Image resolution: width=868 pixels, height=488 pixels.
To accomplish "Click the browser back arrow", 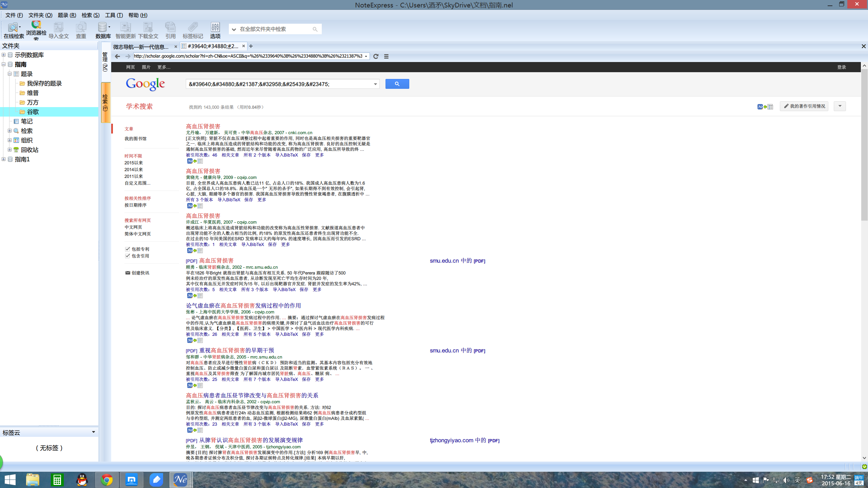I will pos(117,56).
